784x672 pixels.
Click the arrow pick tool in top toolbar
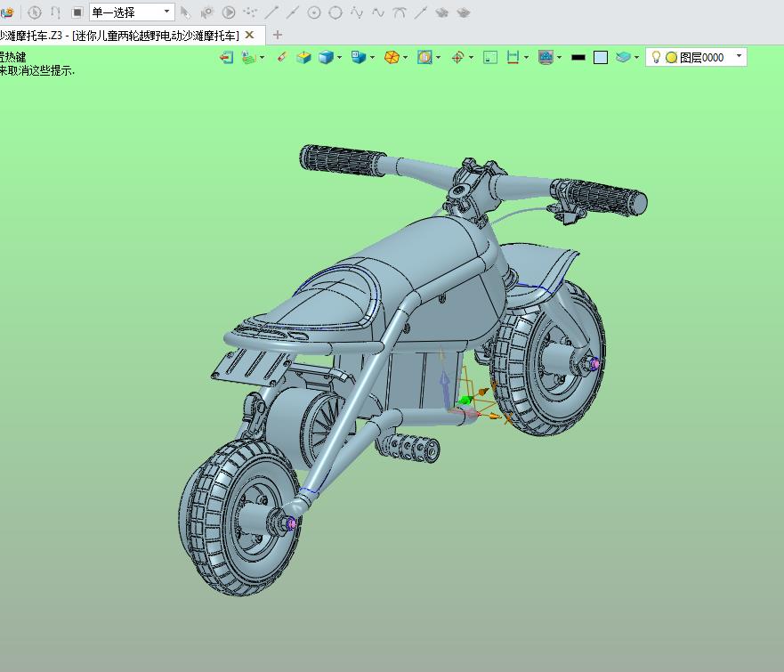tap(186, 12)
